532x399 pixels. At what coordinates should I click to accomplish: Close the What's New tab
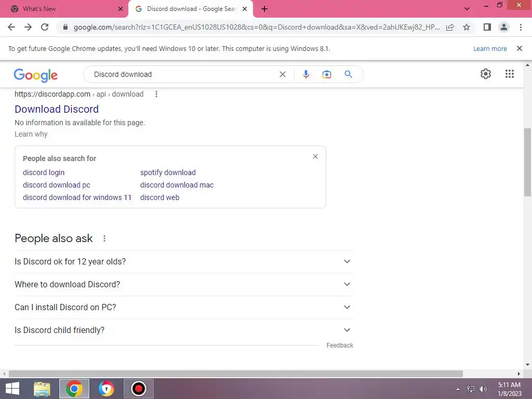pyautogui.click(x=121, y=9)
